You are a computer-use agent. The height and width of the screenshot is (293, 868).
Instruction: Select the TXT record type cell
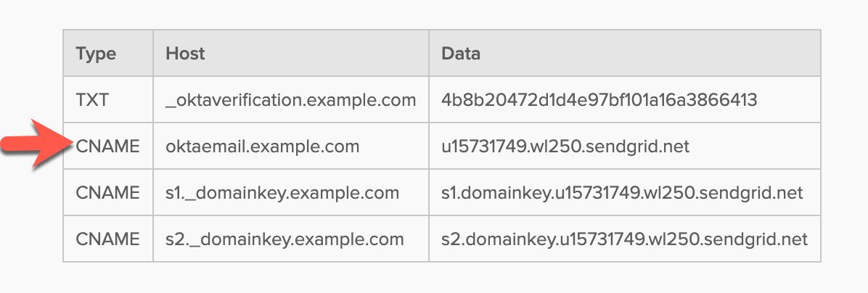(91, 100)
